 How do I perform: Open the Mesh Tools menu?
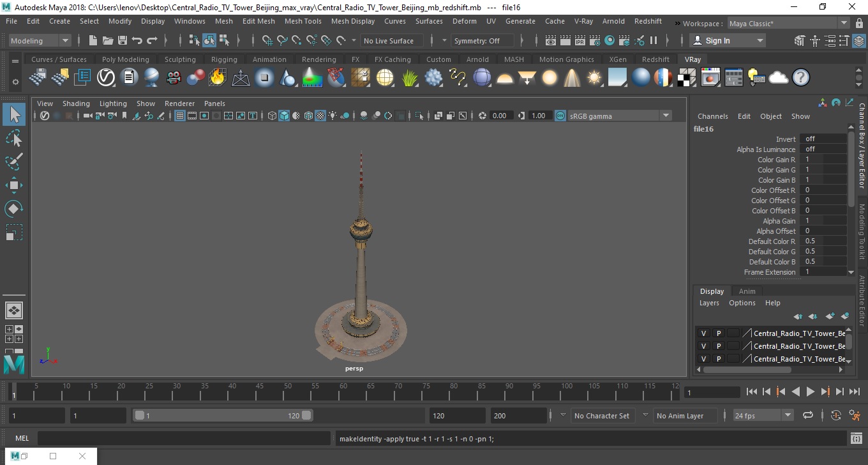pos(303,21)
